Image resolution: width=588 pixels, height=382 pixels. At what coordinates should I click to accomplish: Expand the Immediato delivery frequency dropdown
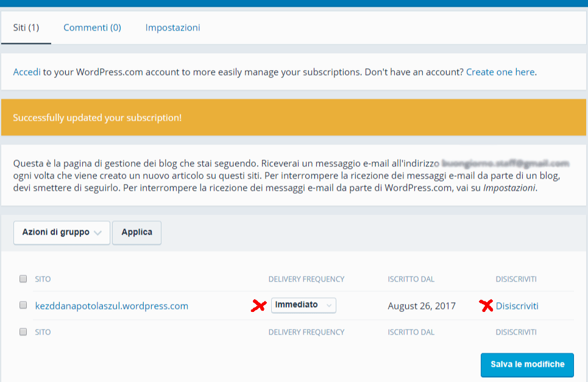click(303, 305)
